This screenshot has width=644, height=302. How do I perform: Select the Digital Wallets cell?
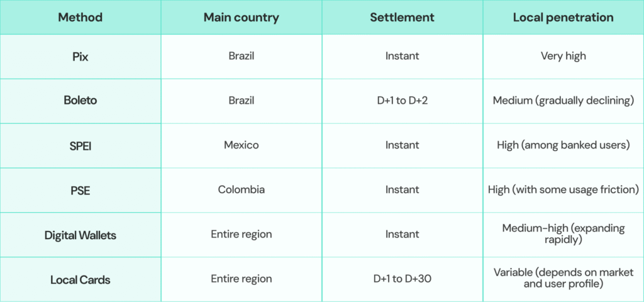[80, 235]
